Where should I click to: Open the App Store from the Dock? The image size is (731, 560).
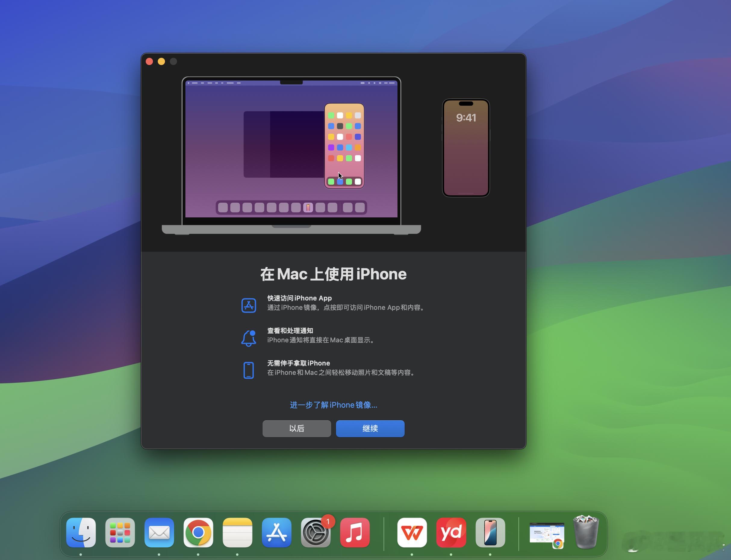pos(277,533)
